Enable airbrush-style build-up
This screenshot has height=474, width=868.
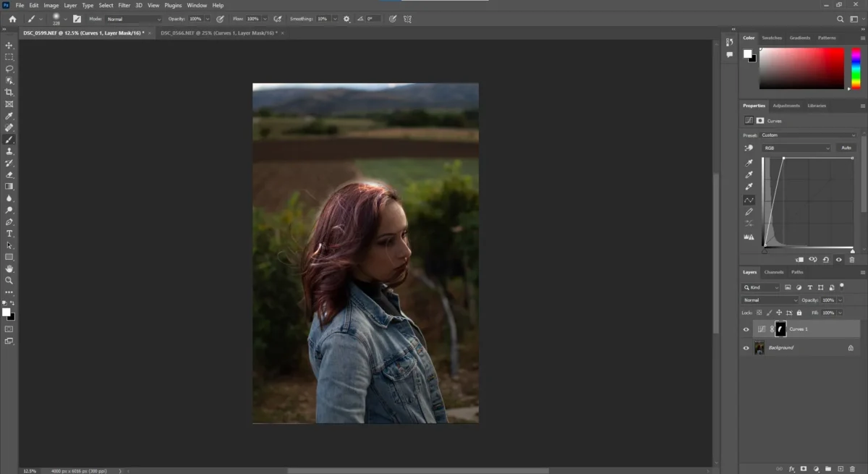tap(278, 19)
